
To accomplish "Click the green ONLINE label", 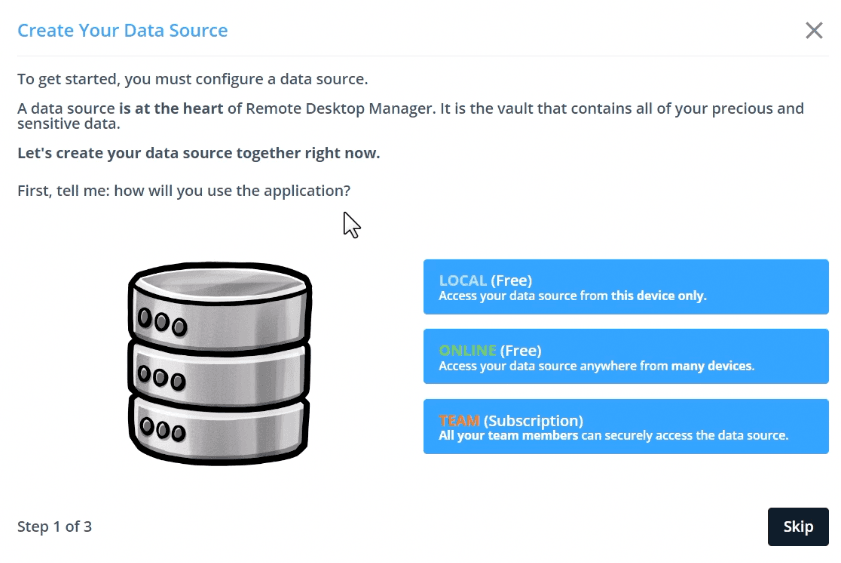I will click(467, 350).
